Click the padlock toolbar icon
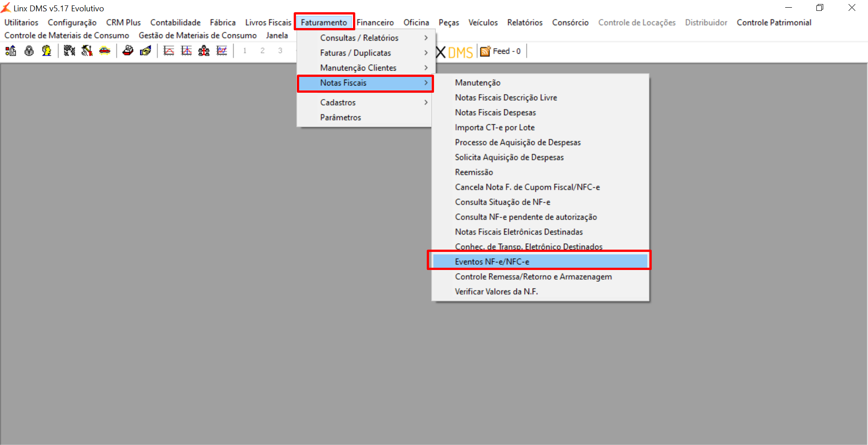The width and height of the screenshot is (868, 445). [x=29, y=51]
